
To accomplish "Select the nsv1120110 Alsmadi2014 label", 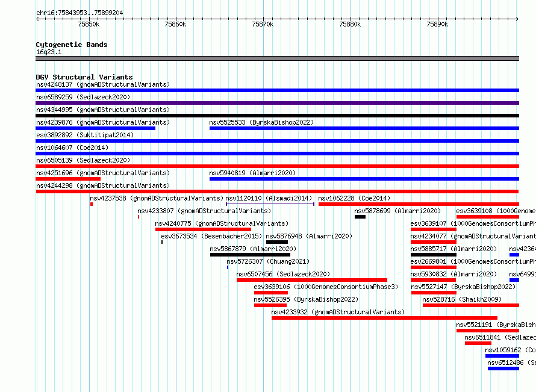I will 269,198.
